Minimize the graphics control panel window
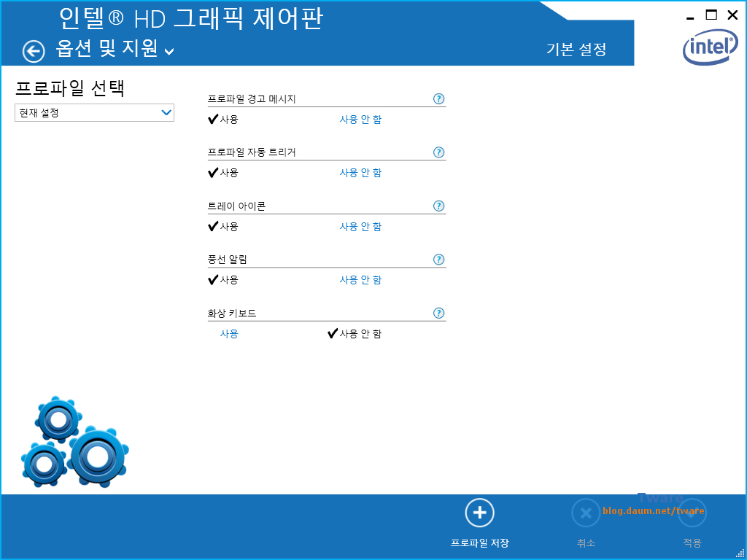 [690, 17]
